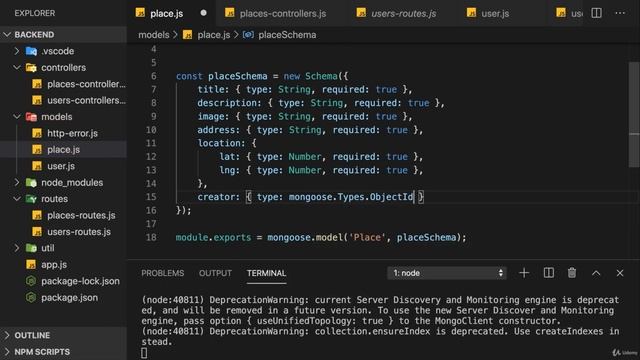Click the package.json file icon
640x360 pixels.
pos(31,298)
